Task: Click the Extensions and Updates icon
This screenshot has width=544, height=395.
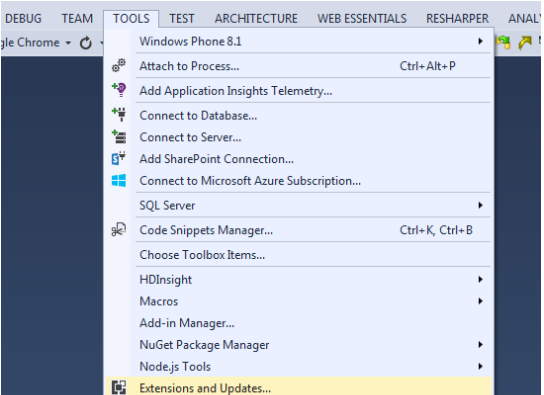Action: click(119, 387)
